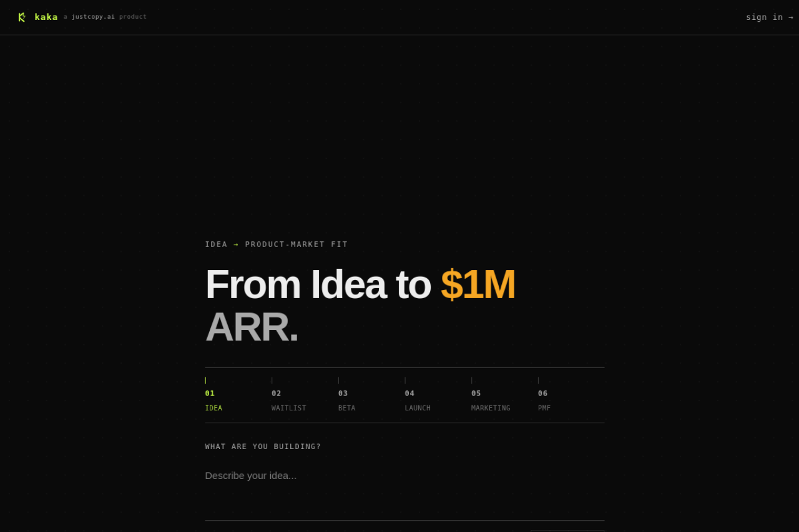Click the sign in link
Image resolution: width=799 pixels, height=532 pixels.
[770, 17]
